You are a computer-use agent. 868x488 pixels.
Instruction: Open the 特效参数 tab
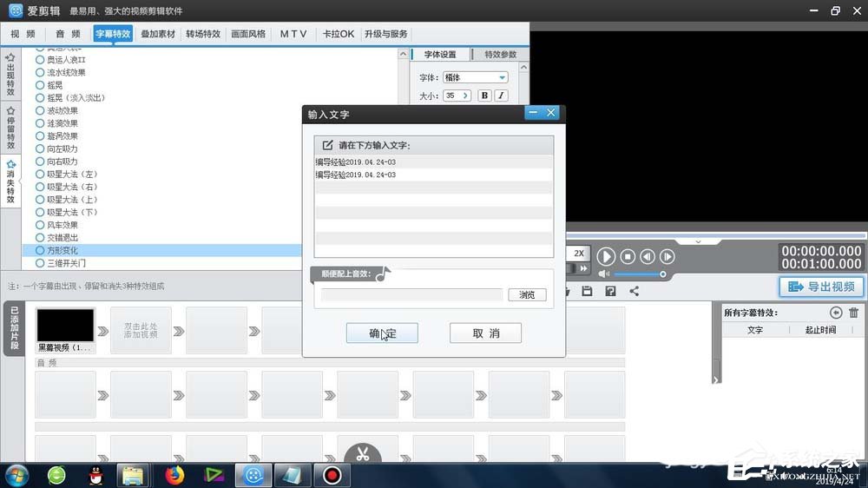tap(500, 55)
